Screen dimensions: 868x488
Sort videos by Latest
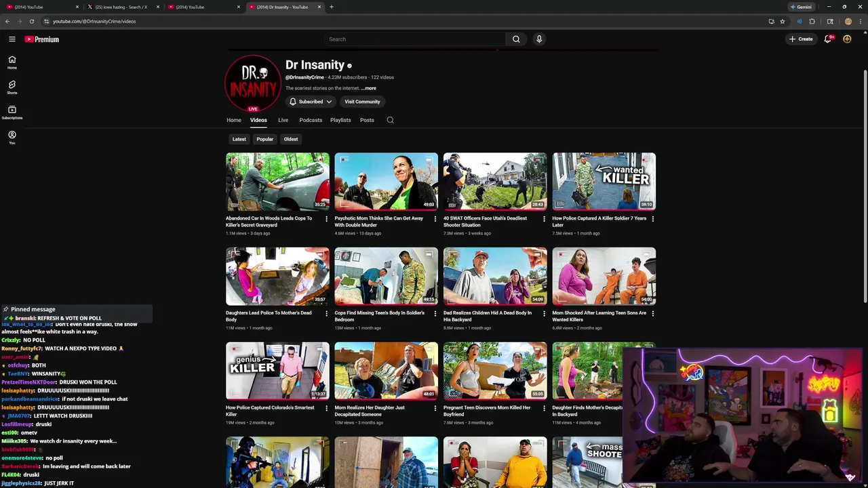tap(239, 139)
